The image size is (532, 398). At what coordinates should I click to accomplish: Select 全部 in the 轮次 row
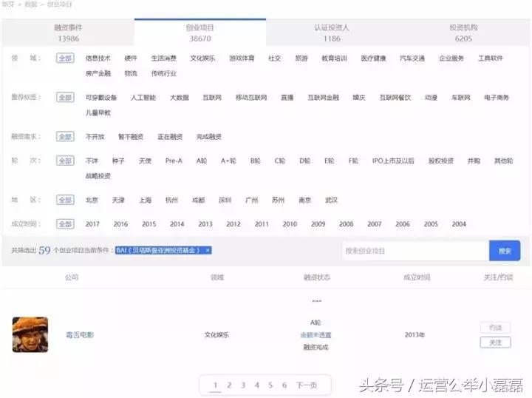(65, 161)
